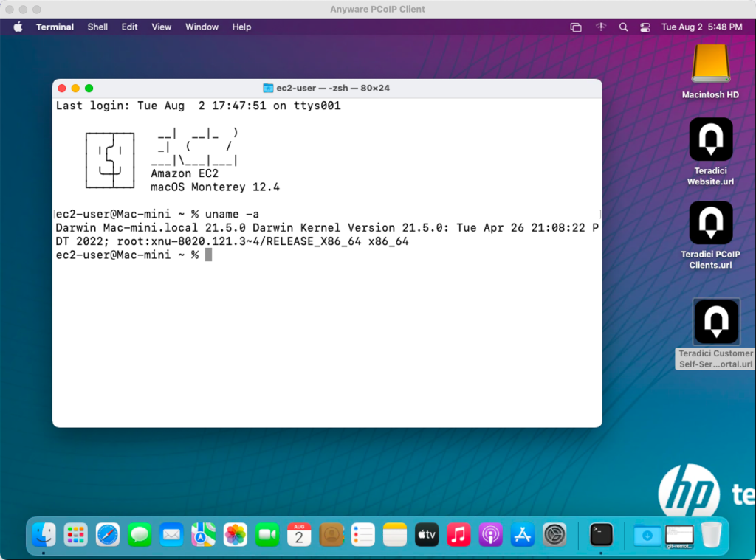Open System Preferences from the Dock
Viewport: 756px width, 560px height.
pos(554,534)
